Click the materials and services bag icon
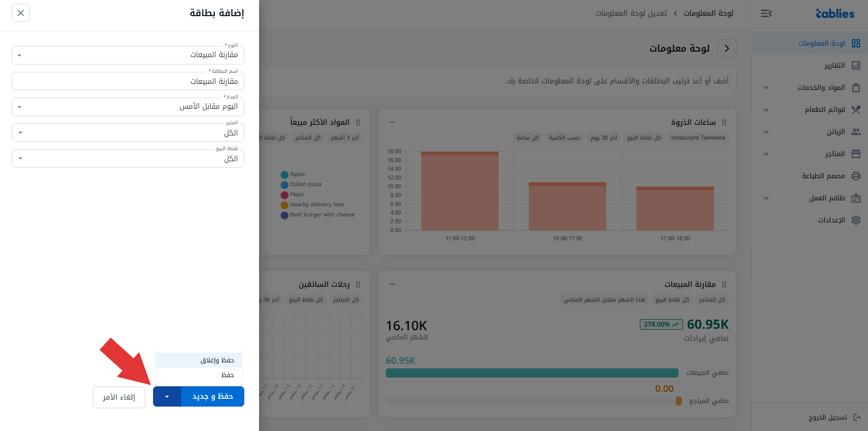This screenshot has height=431, width=868. coord(856,87)
